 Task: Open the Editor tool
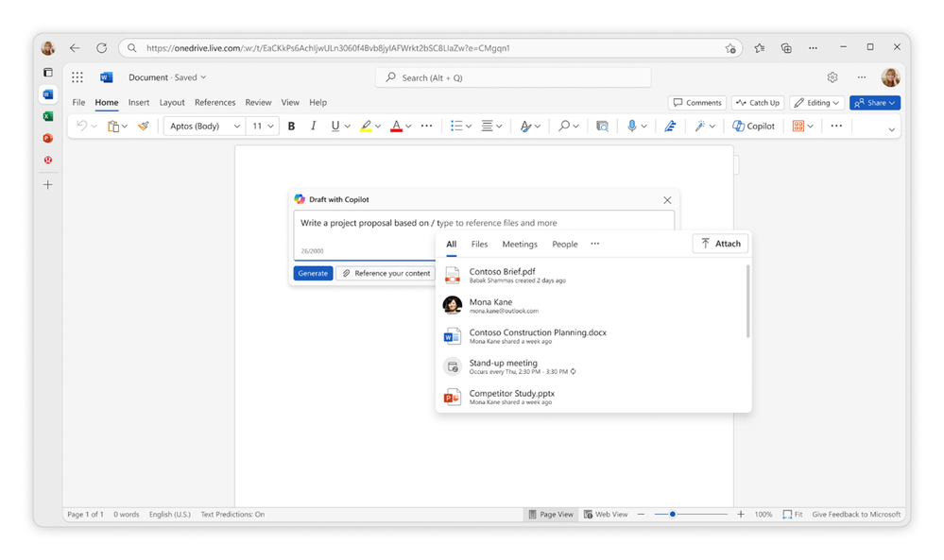[x=670, y=125]
